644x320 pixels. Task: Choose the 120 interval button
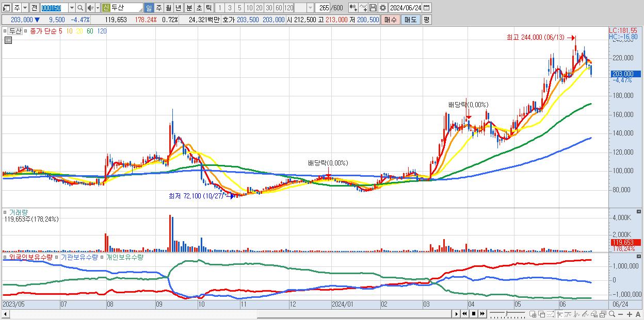click(x=289, y=8)
